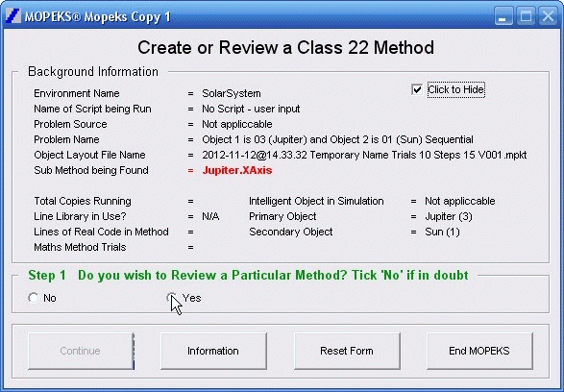Screen dimensions: 564x392
Task: Click the Create or Review a Class 22 Method heading
Action: pos(285,47)
